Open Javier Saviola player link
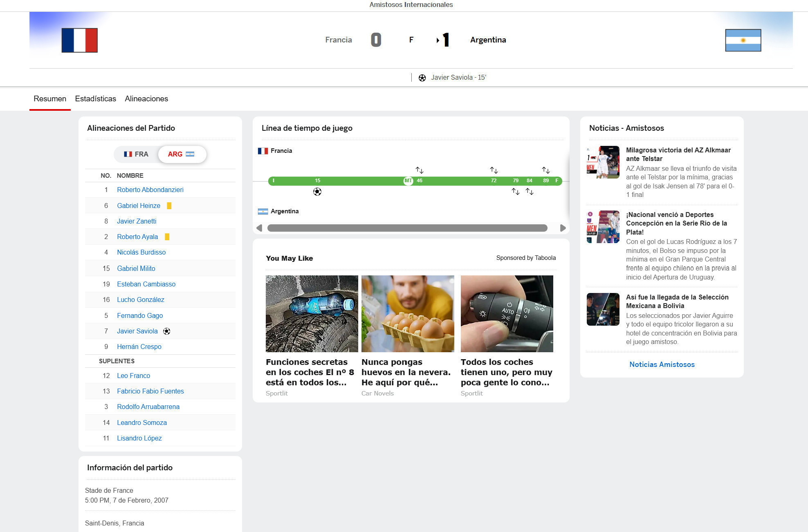Screen dimensions: 808x532 pos(137,331)
